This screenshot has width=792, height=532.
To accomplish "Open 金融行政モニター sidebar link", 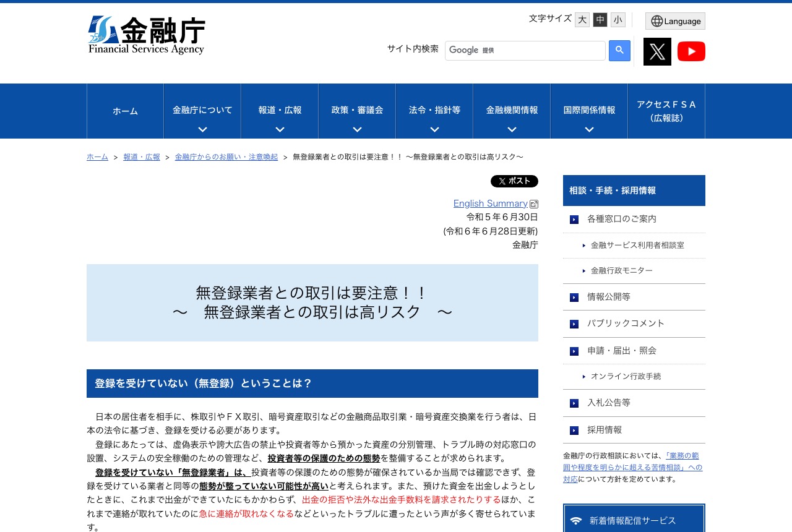I will [622, 271].
